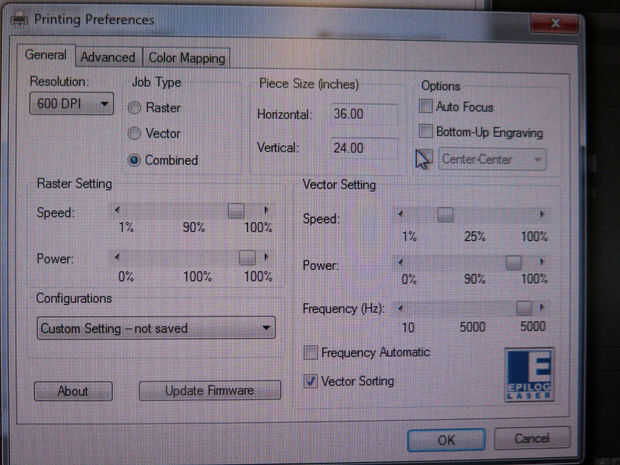Click the Update Firmware button
The height and width of the screenshot is (465, 620).
click(210, 391)
